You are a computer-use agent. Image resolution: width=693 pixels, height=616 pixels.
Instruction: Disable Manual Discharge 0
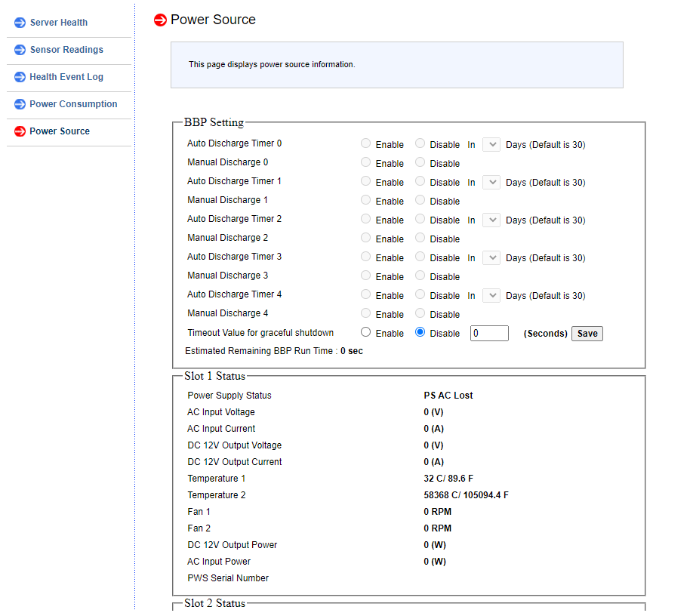[x=420, y=162]
